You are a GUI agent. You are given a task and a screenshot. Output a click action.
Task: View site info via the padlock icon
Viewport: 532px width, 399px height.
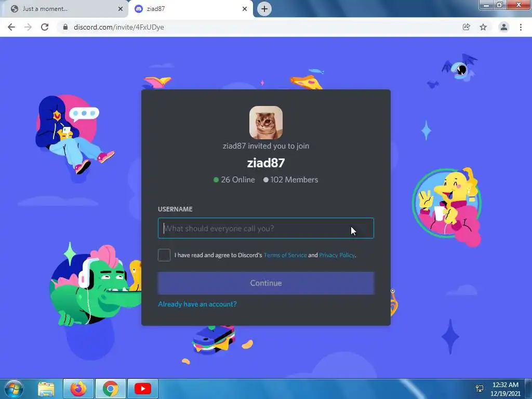point(65,27)
